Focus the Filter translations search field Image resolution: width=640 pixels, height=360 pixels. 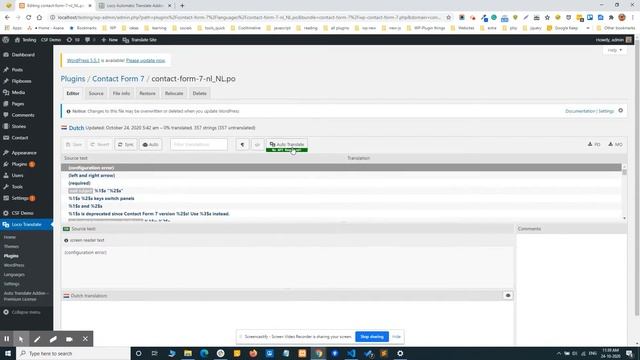tap(199, 144)
